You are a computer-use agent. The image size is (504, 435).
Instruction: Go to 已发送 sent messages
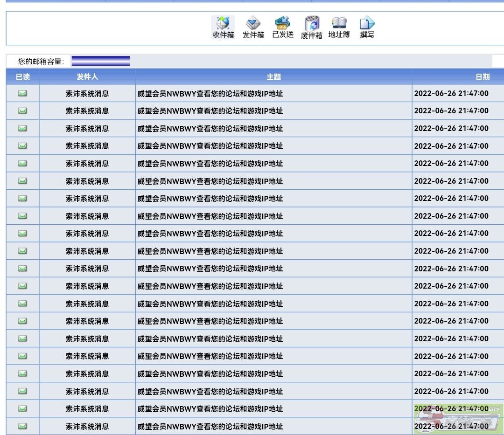283,27
